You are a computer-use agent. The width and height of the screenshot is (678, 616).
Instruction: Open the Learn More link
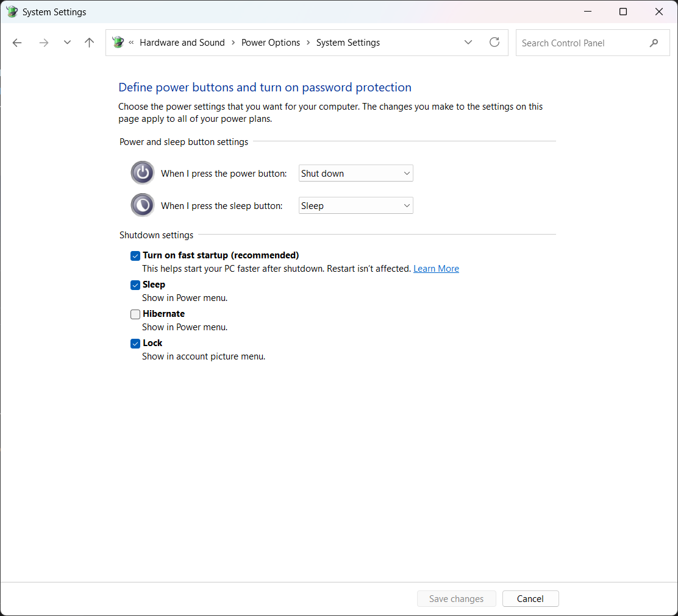436,269
